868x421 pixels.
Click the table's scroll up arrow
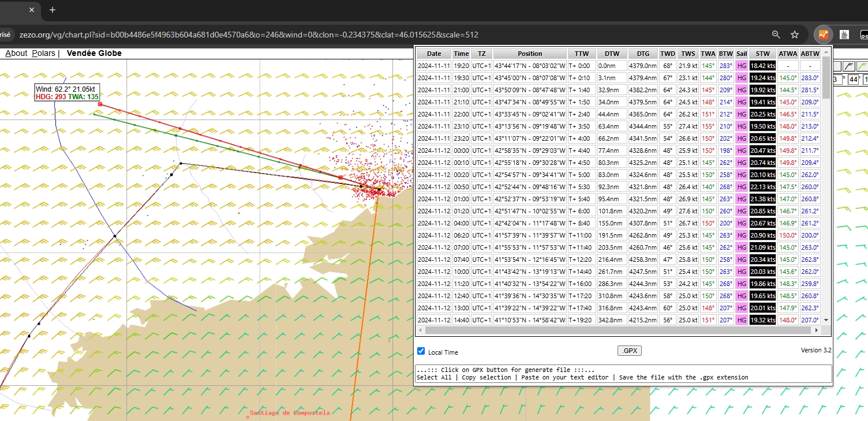click(826, 53)
